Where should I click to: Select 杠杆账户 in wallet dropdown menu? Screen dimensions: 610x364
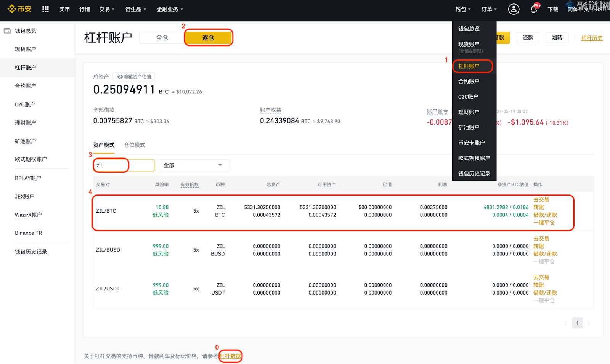[469, 66]
